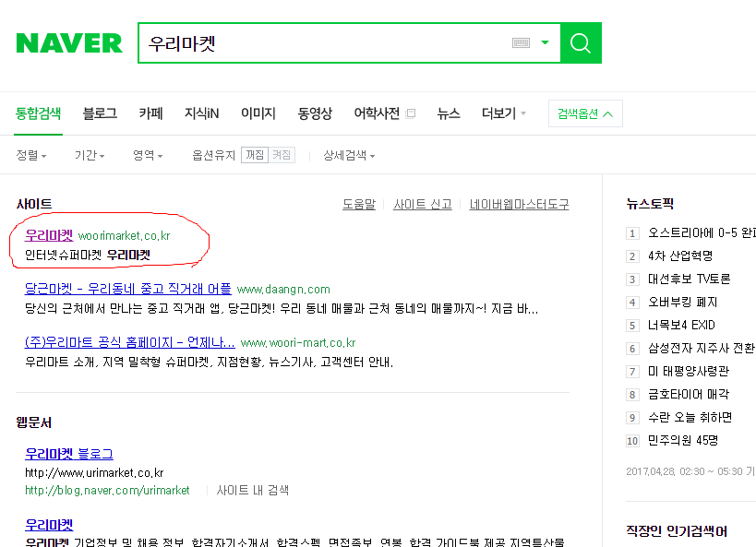Expand the 상세검색 dropdown

349,155
